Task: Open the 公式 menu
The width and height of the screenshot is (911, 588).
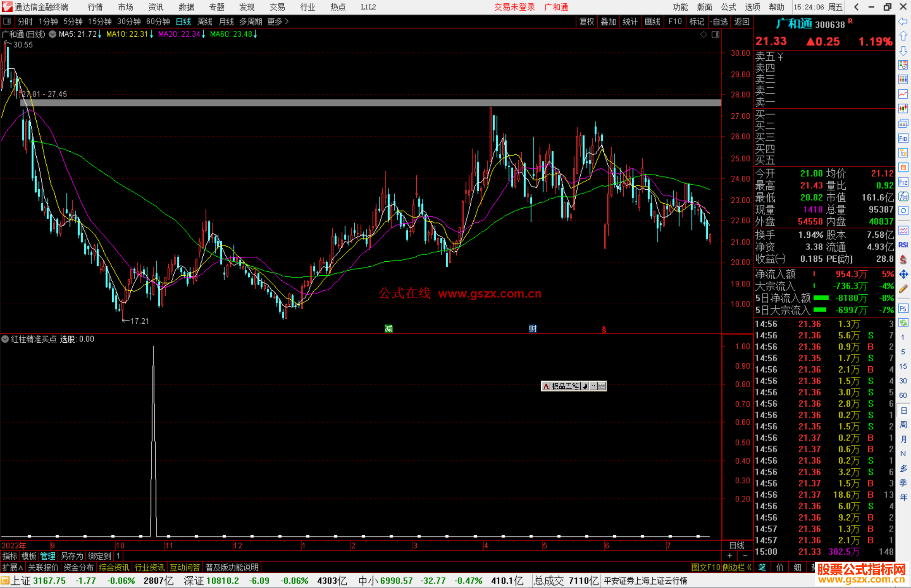Action: point(728,7)
